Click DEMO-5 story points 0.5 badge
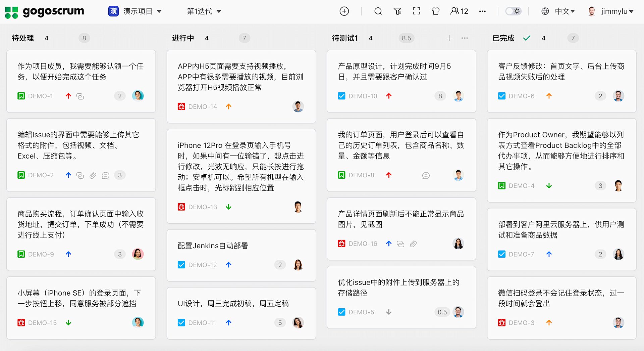Image resolution: width=644 pixels, height=351 pixels. tap(442, 312)
